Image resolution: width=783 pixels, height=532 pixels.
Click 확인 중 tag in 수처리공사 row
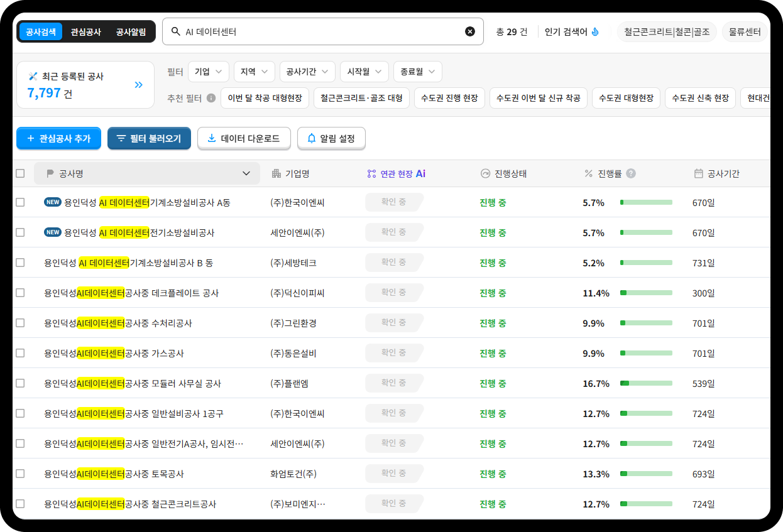tap(394, 322)
